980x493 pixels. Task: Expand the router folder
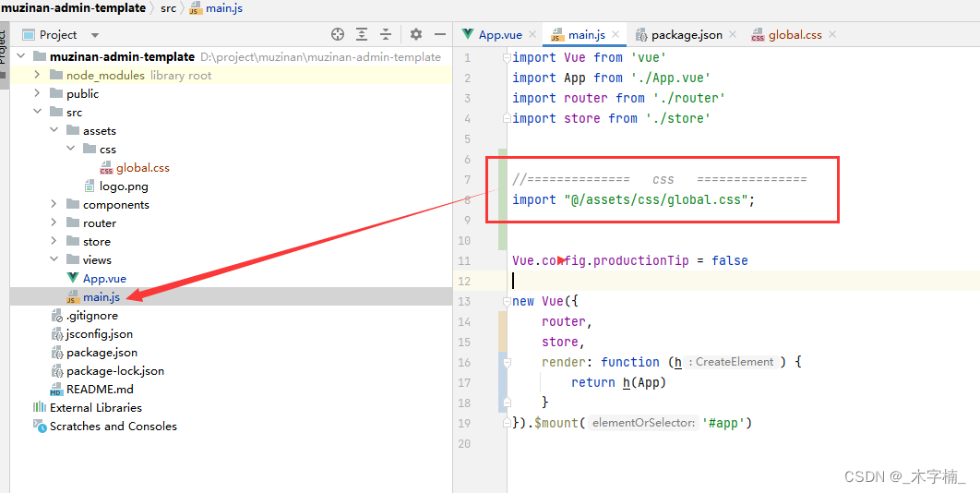pos(54,222)
